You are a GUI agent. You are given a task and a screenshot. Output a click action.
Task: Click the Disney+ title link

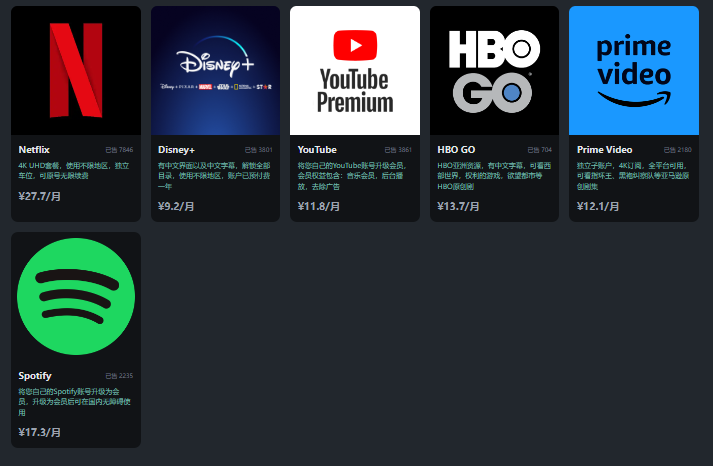(176, 150)
